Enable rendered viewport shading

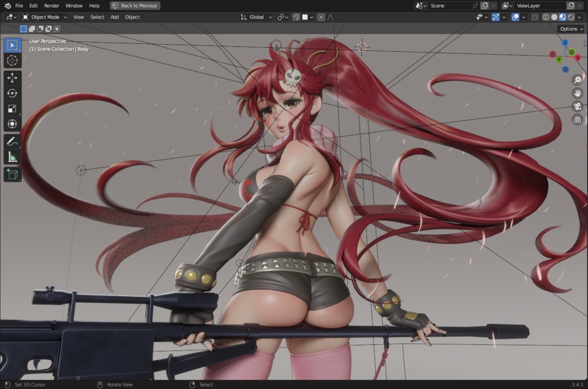[570, 17]
